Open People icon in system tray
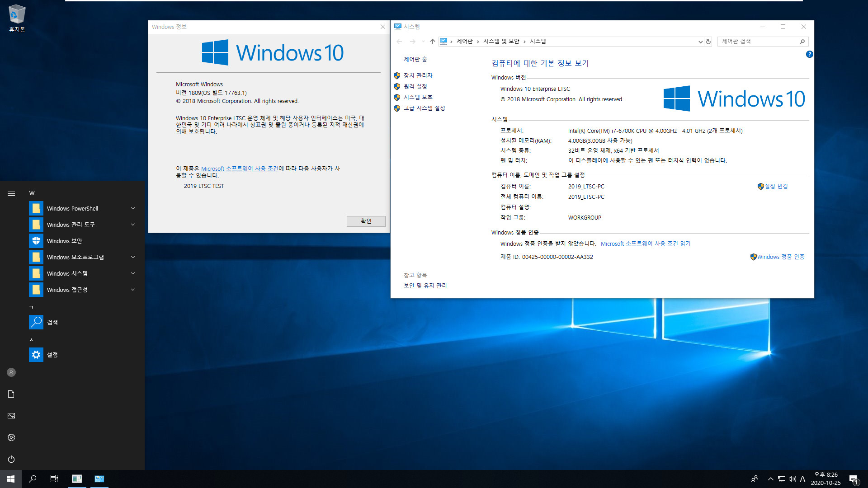 tap(754, 479)
